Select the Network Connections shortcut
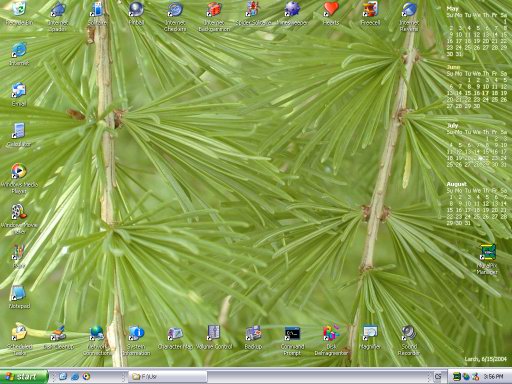This screenshot has width=512, height=384. click(x=97, y=340)
